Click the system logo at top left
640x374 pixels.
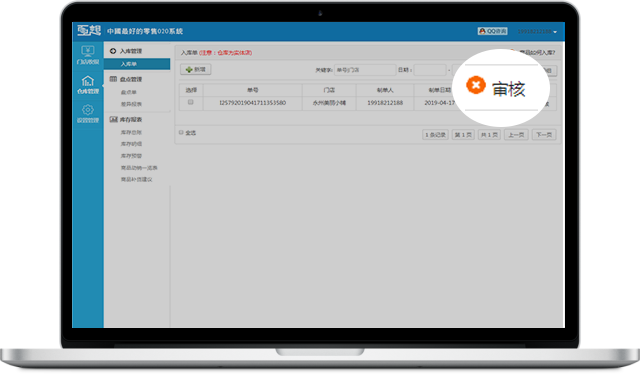(x=89, y=31)
